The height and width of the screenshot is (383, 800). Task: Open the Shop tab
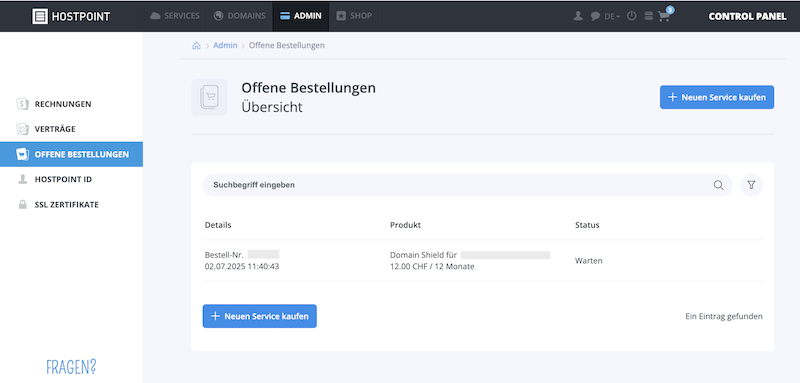point(354,16)
